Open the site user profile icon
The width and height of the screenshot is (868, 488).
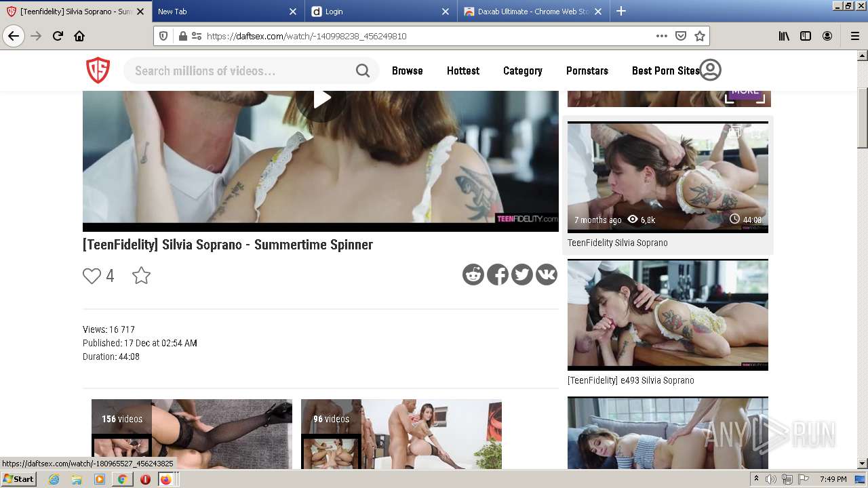pos(710,70)
